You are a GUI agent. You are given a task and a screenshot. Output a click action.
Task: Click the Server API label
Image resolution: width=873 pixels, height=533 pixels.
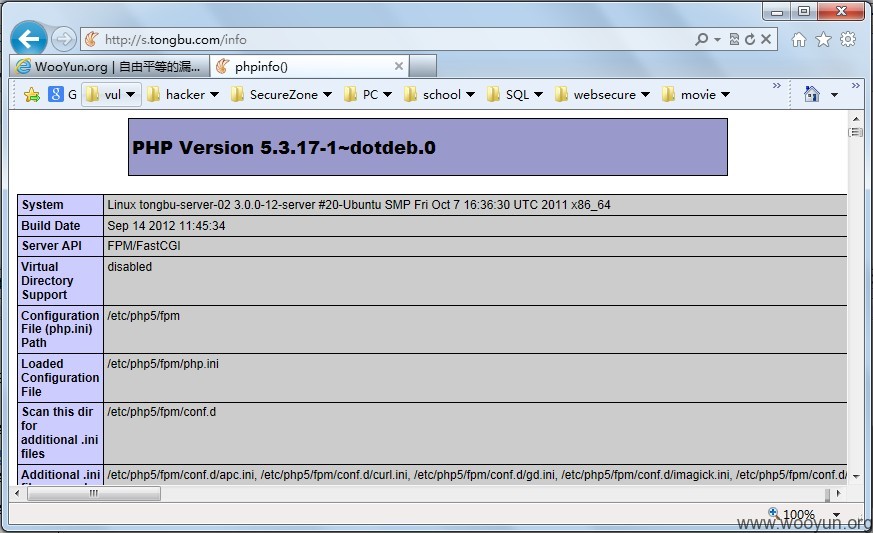click(51, 246)
